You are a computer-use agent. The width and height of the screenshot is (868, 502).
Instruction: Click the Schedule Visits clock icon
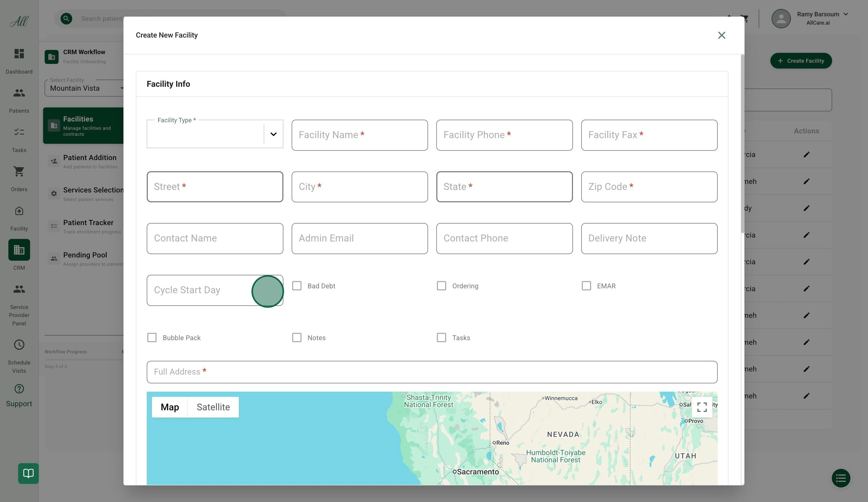click(x=19, y=345)
